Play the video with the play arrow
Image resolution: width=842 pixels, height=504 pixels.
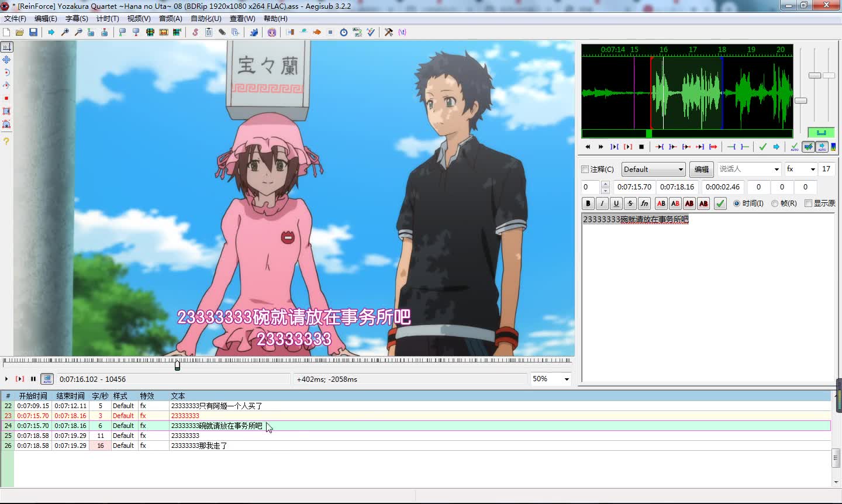click(x=6, y=379)
